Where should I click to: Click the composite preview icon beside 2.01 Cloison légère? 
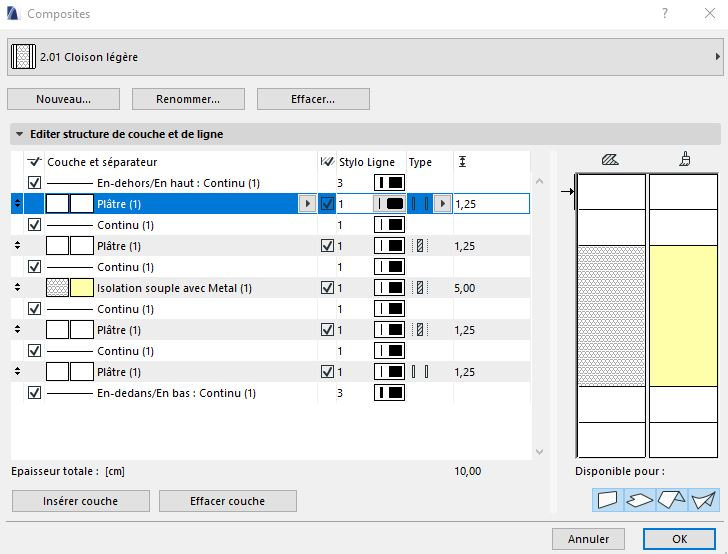point(23,57)
